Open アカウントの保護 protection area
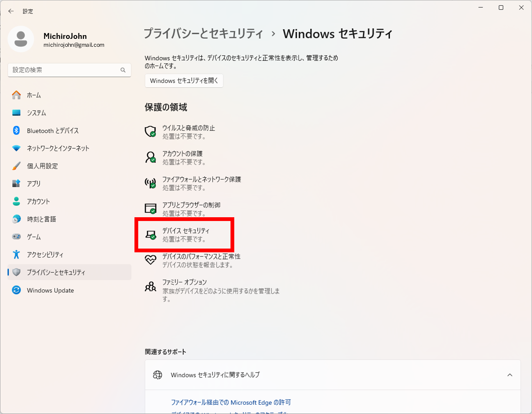The image size is (532, 414). (x=175, y=157)
